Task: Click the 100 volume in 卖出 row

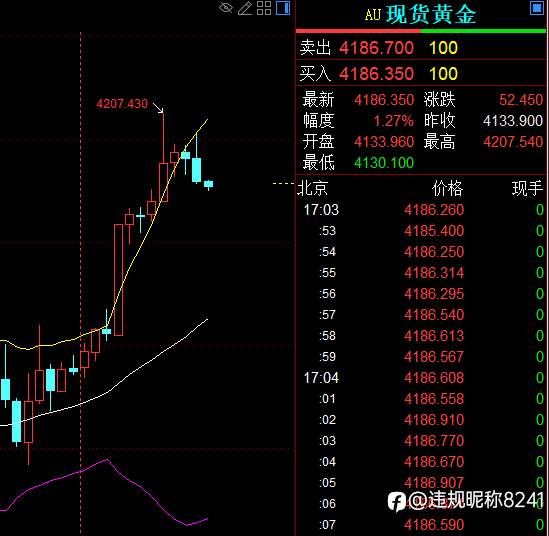Action: point(444,48)
